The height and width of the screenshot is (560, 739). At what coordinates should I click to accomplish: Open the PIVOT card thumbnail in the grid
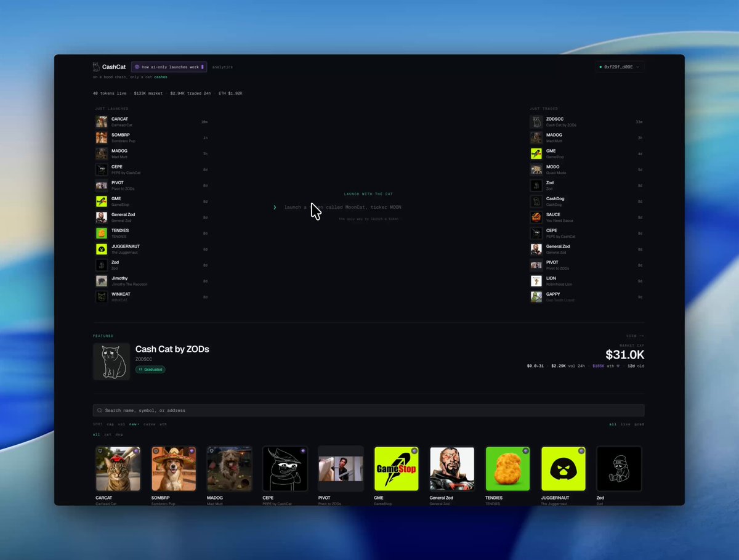coord(341,469)
